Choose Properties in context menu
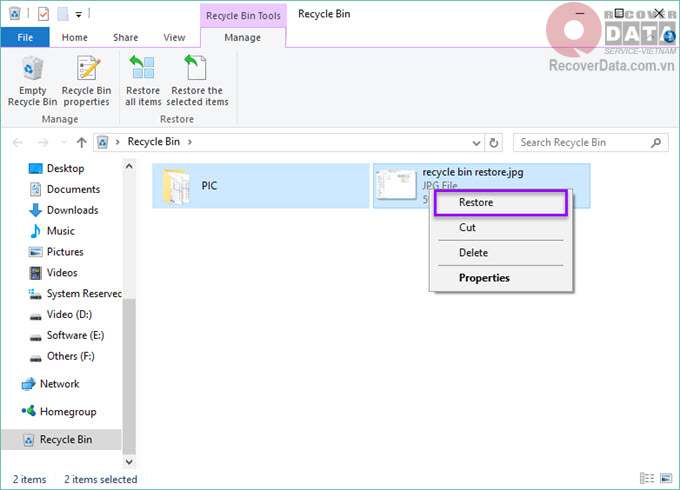The height and width of the screenshot is (490, 680). pos(501,278)
